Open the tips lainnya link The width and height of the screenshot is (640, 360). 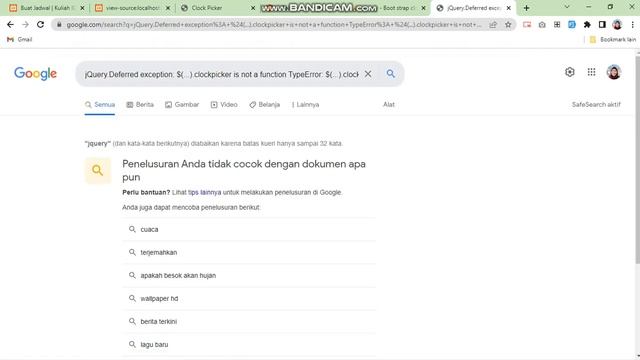pyautogui.click(x=204, y=192)
